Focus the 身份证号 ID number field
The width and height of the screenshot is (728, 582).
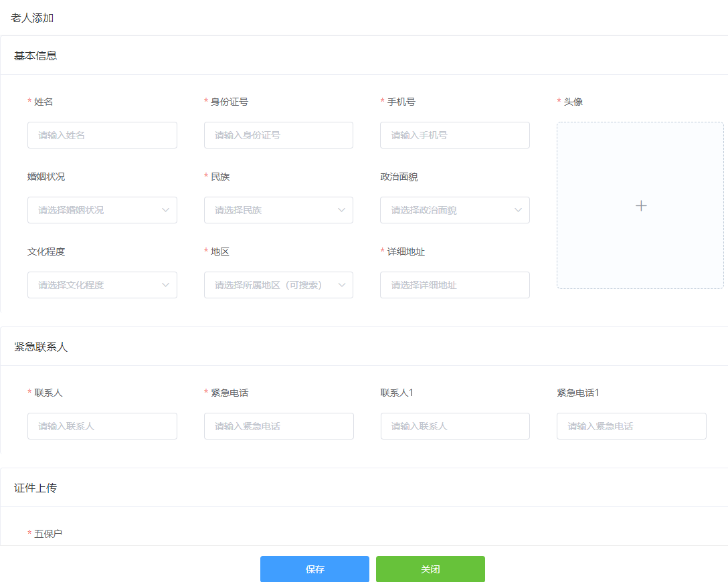pos(278,135)
